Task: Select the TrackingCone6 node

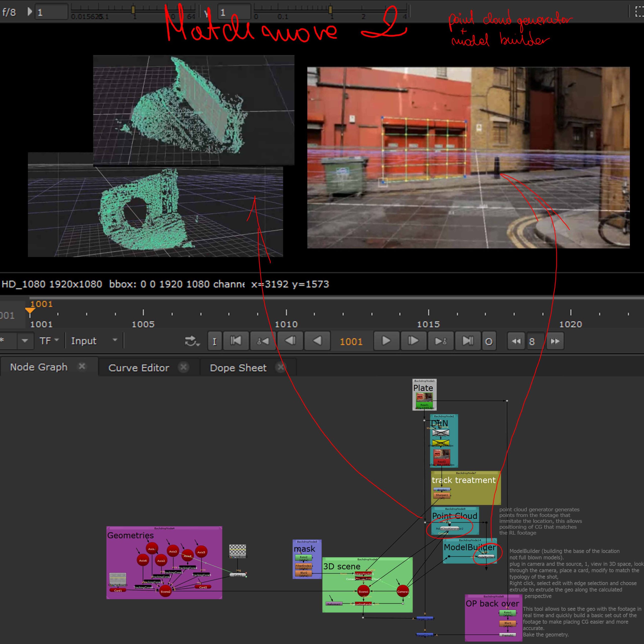Action: coord(143,587)
